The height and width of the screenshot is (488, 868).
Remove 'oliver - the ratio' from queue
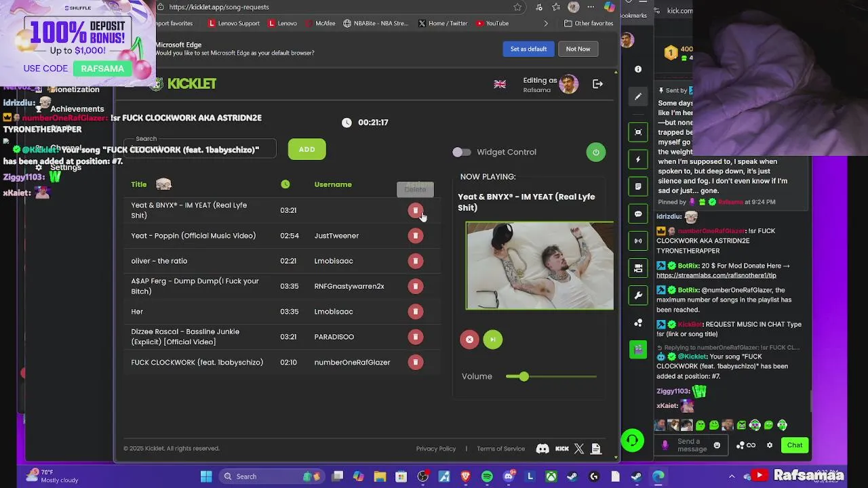point(416,261)
